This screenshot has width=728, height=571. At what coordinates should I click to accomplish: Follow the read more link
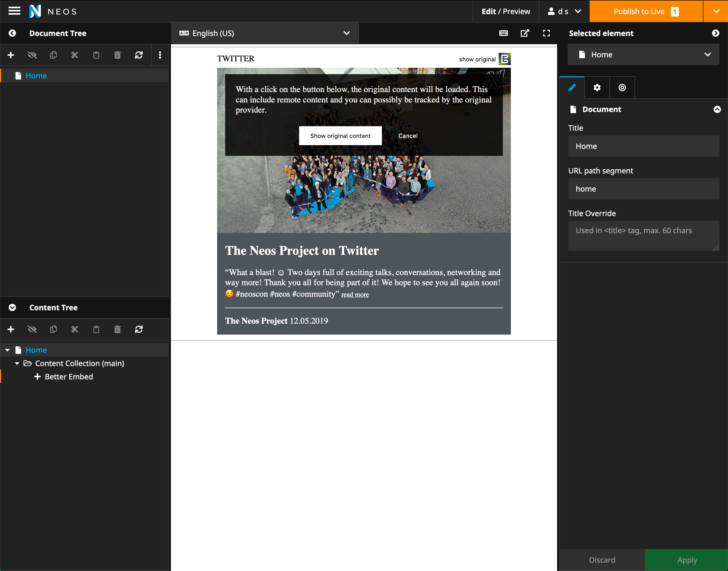[355, 295]
